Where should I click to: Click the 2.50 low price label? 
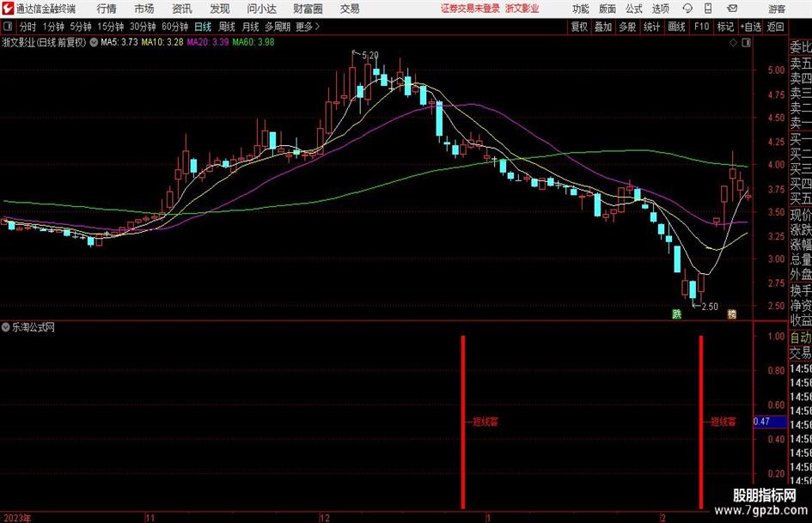(710, 307)
